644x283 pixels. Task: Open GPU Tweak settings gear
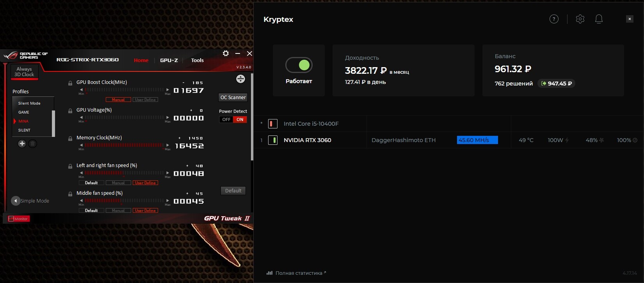226,53
